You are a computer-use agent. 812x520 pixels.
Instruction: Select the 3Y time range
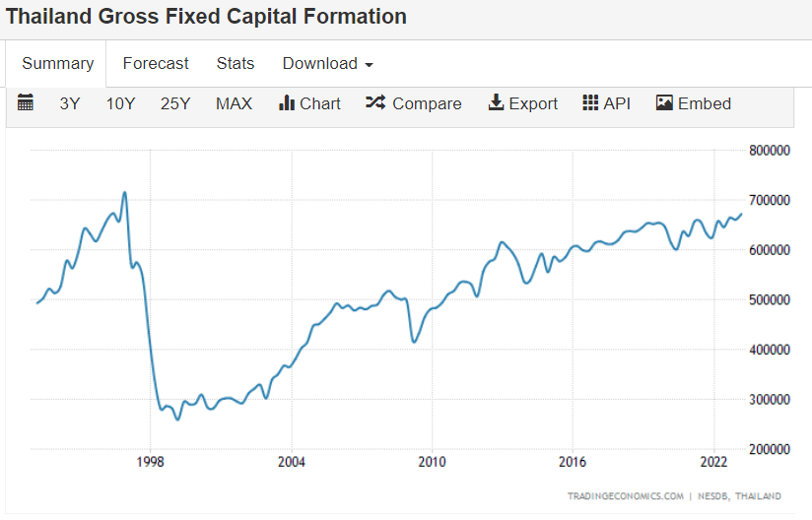point(70,104)
